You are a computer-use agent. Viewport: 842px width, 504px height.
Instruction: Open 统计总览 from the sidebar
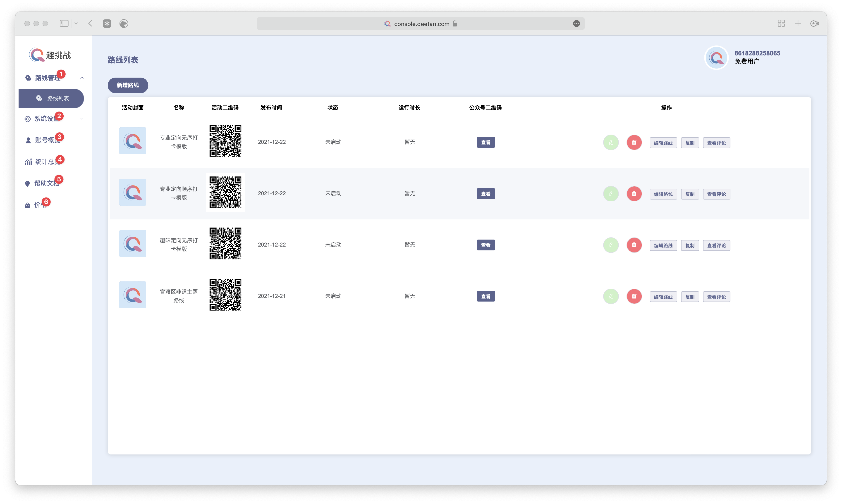point(47,162)
